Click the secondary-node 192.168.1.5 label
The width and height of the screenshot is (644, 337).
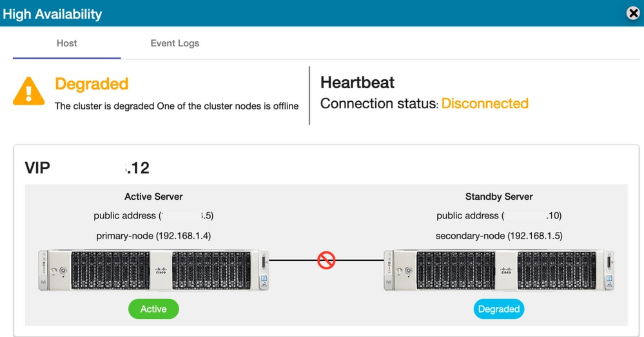point(499,236)
